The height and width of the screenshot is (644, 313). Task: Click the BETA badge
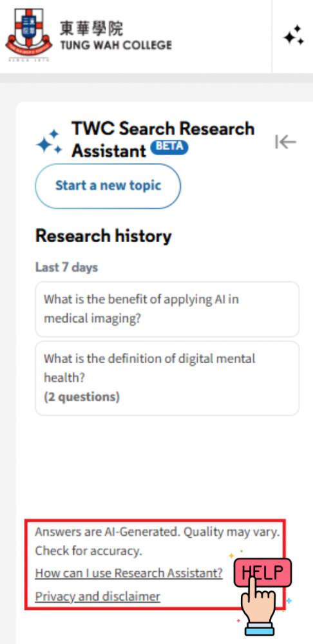tap(169, 147)
